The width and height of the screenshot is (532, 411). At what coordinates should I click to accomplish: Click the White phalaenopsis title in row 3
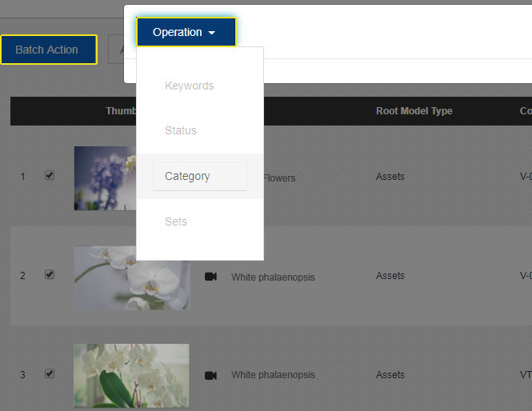click(x=273, y=375)
